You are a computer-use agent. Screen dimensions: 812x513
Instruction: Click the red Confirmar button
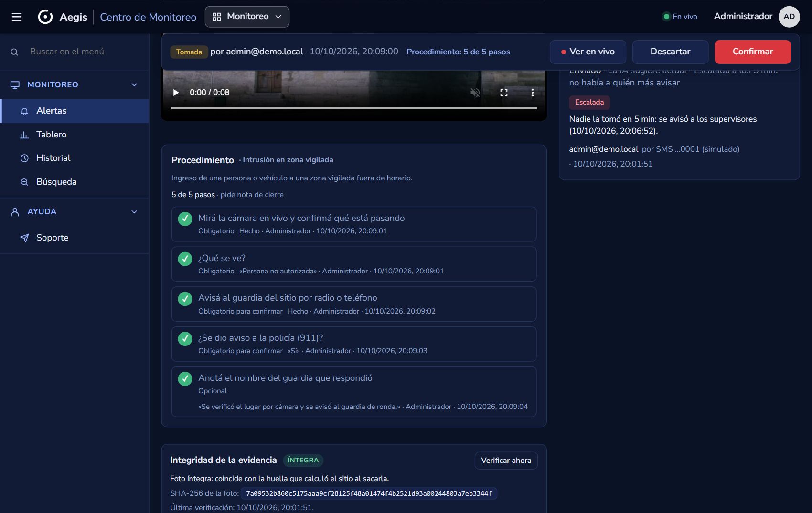(753, 52)
